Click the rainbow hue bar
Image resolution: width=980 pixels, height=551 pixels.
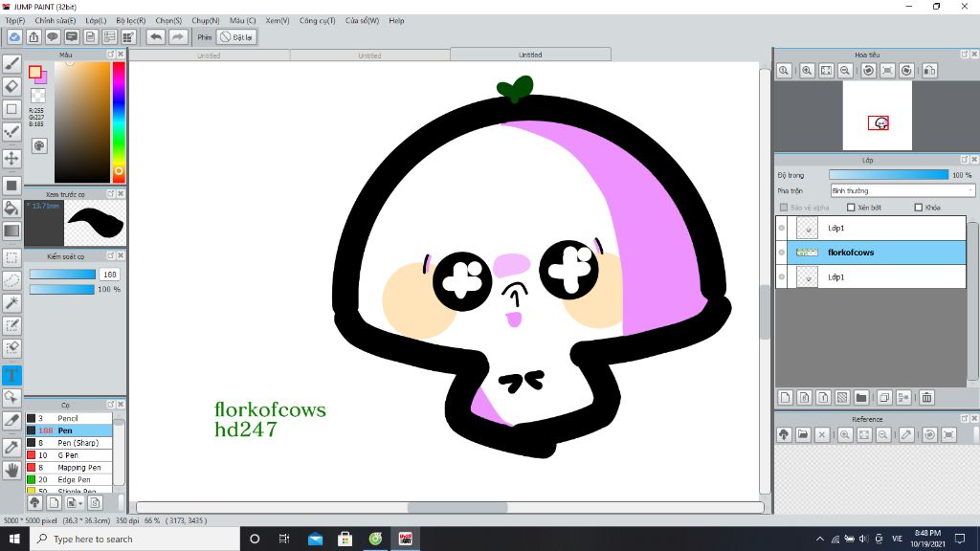pos(118,121)
